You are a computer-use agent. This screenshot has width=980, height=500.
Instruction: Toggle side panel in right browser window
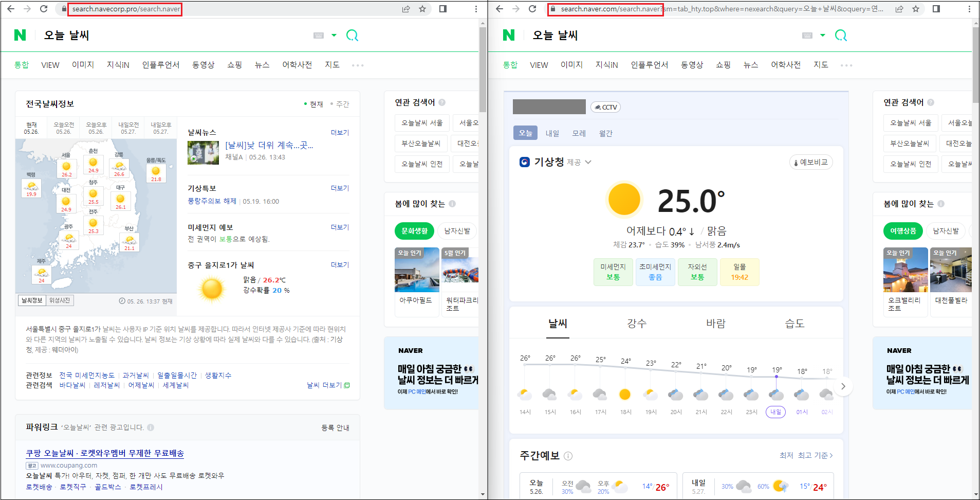[x=936, y=9]
